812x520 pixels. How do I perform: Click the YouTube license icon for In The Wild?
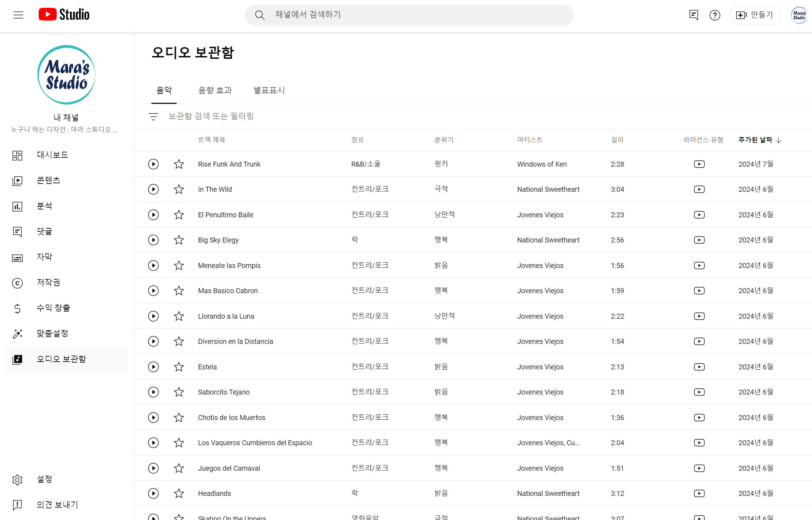[699, 189]
